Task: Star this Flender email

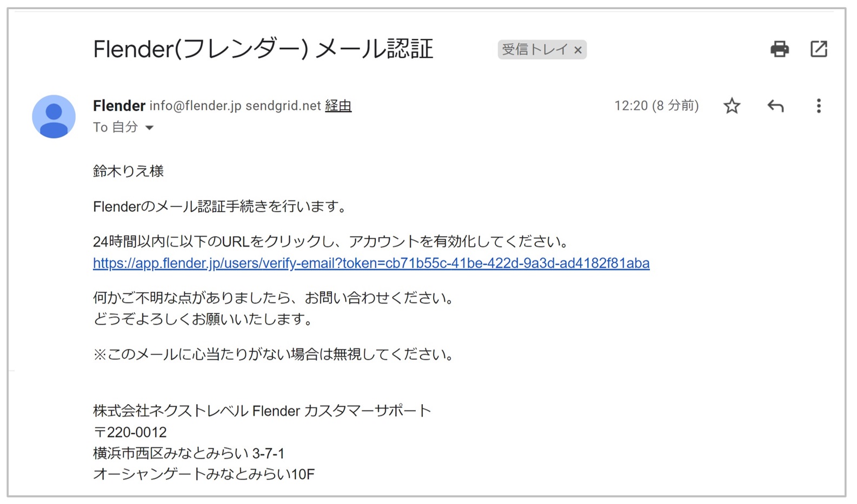Action: pos(732,106)
